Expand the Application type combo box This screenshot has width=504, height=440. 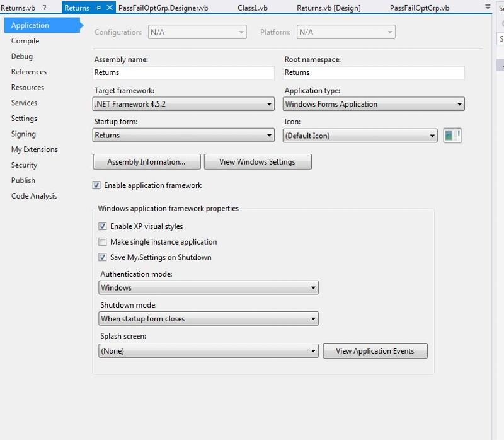[x=459, y=104]
